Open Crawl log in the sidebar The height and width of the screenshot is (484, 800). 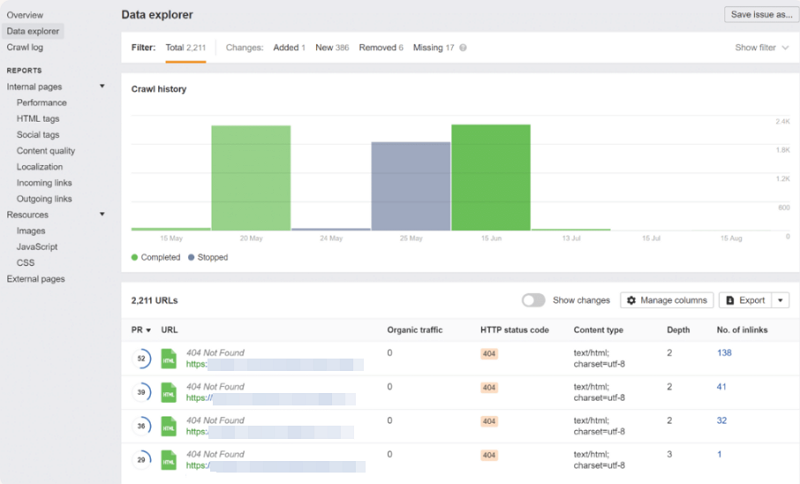pyautogui.click(x=27, y=47)
